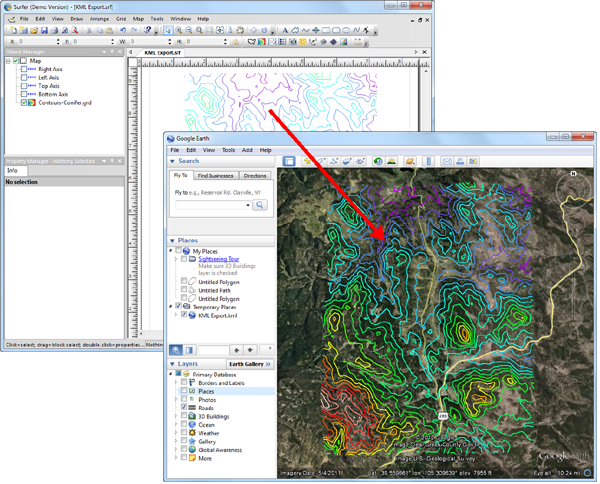Image resolution: width=600 pixels, height=484 pixels.
Task: Click the Zoom In magnifier in Surfer
Action: coord(179,30)
